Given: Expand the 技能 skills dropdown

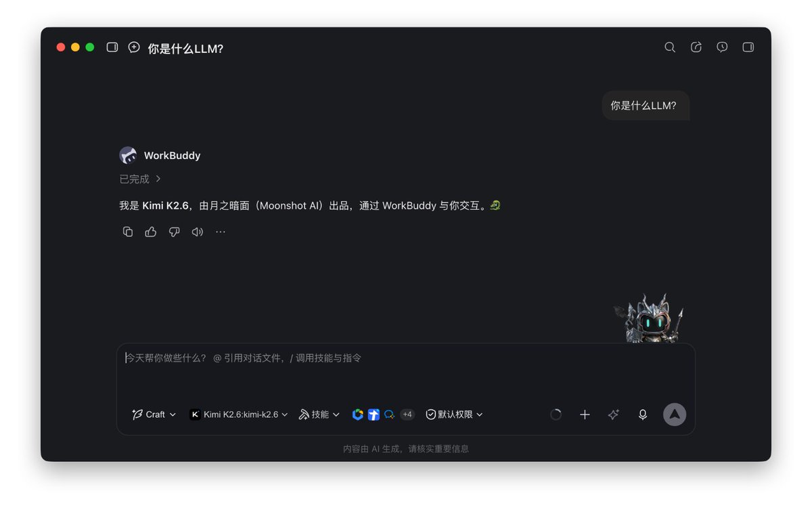Looking at the screenshot, I should pos(319,414).
